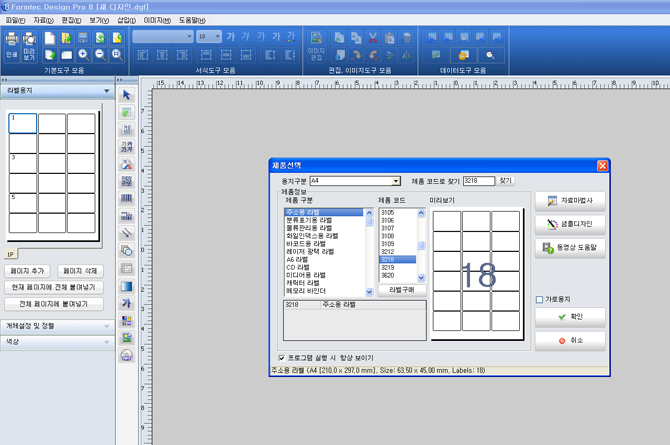Open the 보기(V) menu
The height and width of the screenshot is (445, 670).
click(99, 21)
